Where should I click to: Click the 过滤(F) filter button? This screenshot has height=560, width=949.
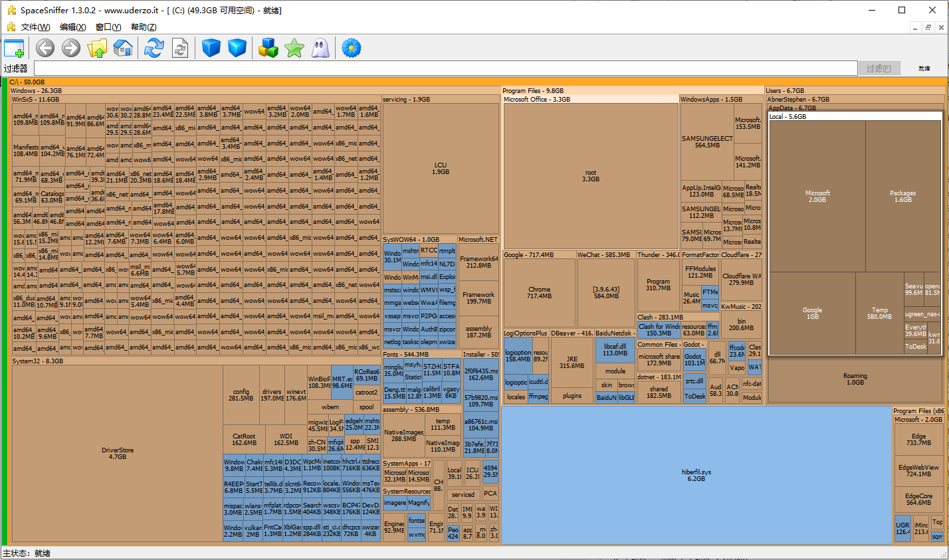(x=879, y=68)
